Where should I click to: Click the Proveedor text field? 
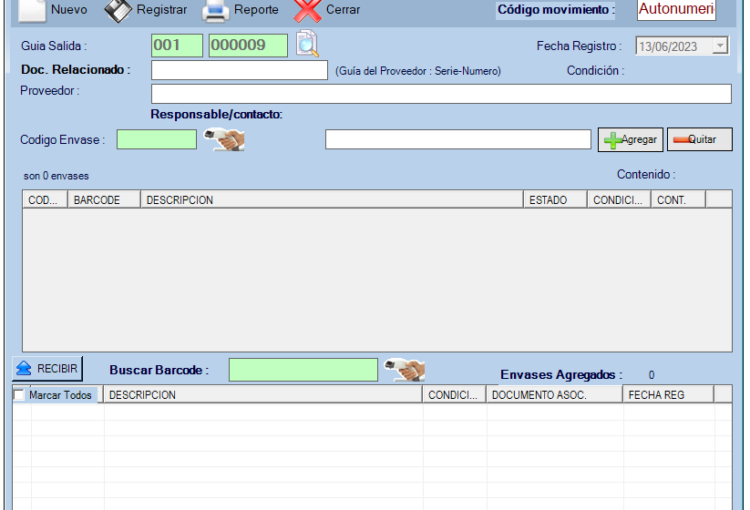pos(441,94)
